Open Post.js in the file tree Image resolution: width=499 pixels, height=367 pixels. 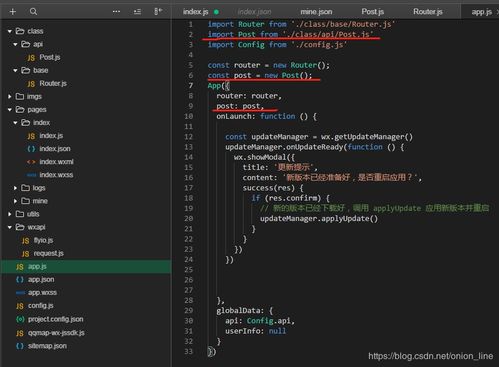tap(50, 57)
